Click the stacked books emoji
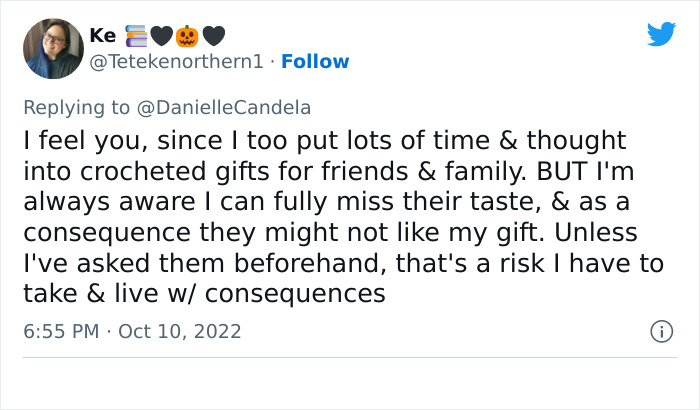The width and height of the screenshot is (700, 410). [136, 36]
